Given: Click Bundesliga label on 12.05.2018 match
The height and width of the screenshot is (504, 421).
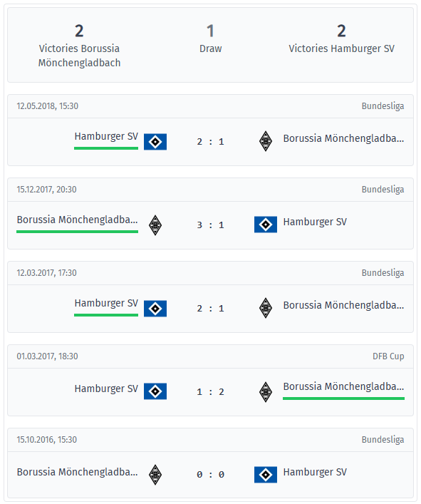Looking at the screenshot, I should point(383,106).
